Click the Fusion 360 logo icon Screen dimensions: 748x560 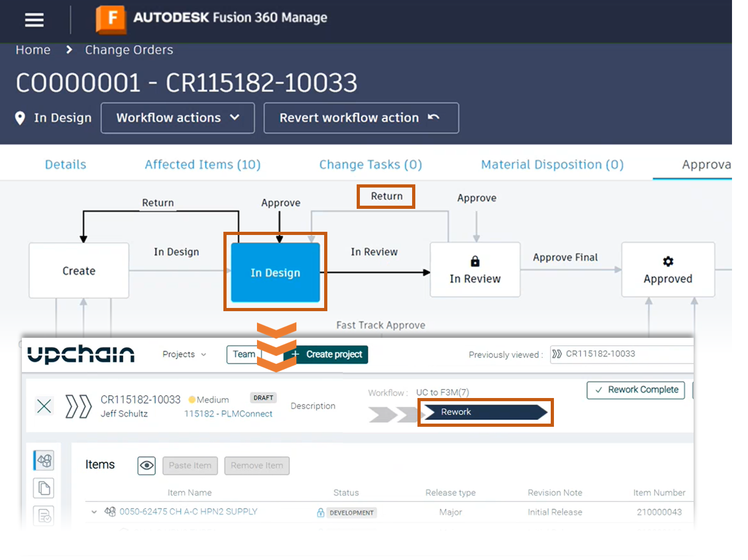112,20
